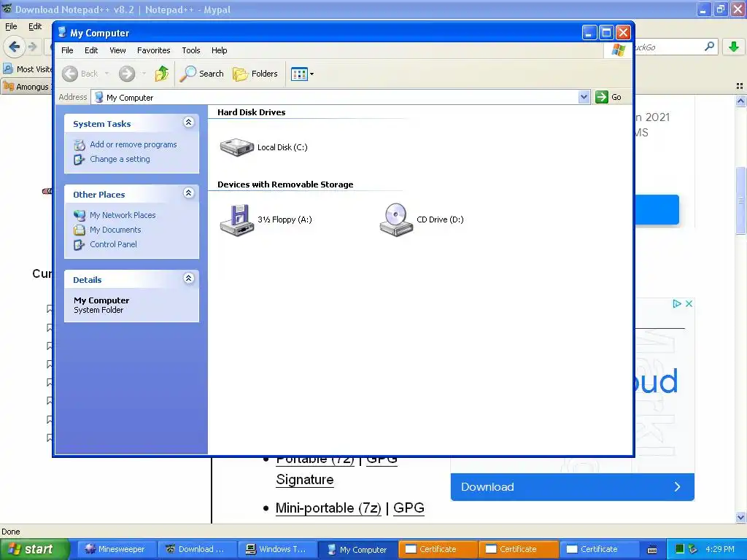
Task: Click the clock showing 4:29 PM
Action: pos(720,549)
